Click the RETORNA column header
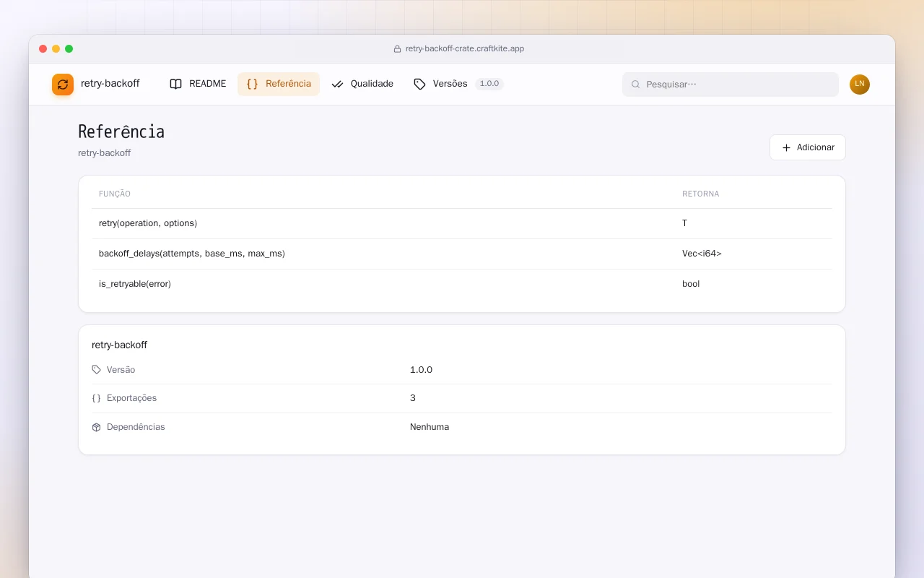Screen dimensions: 924x578 [701, 194]
